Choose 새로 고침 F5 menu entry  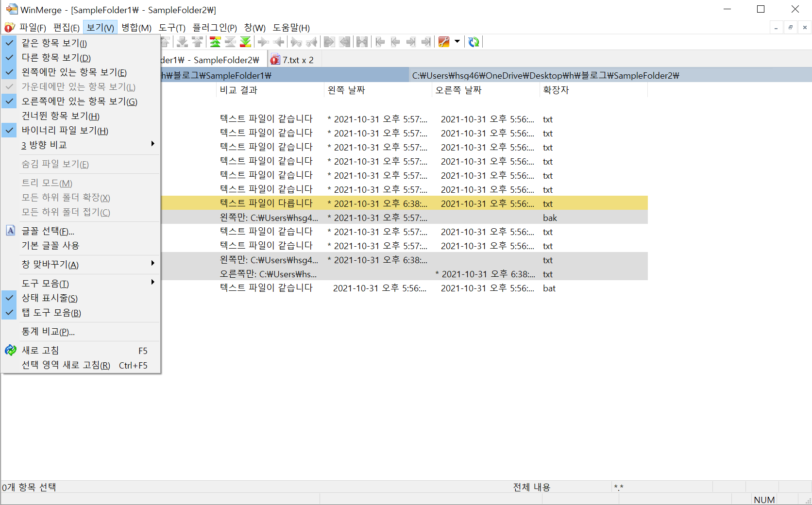[81, 351]
